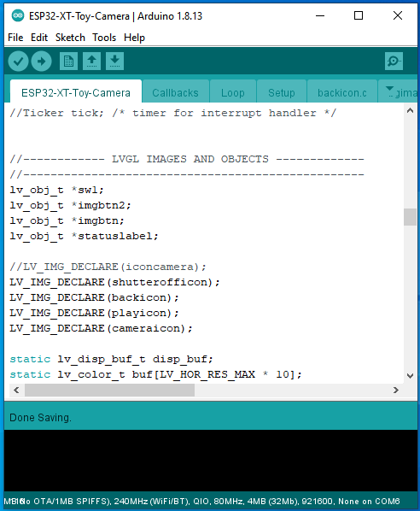Switch to the Callbacks tab

[176, 92]
